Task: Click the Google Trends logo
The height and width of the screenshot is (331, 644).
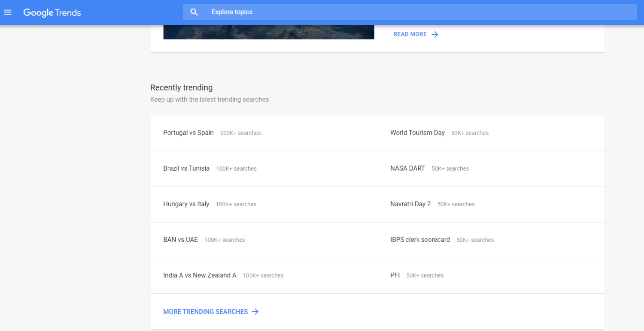Action: [52, 12]
